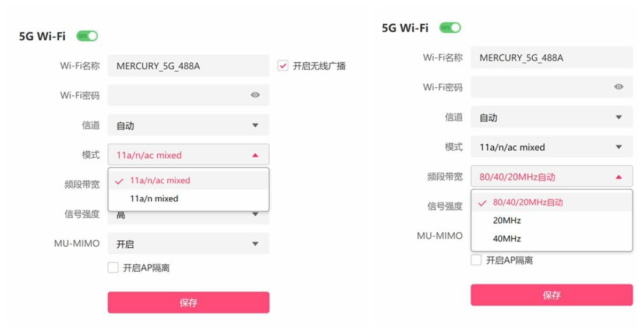Uncheck the 开启无线广播 checkbox
This screenshot has width=644, height=334.
click(x=283, y=66)
